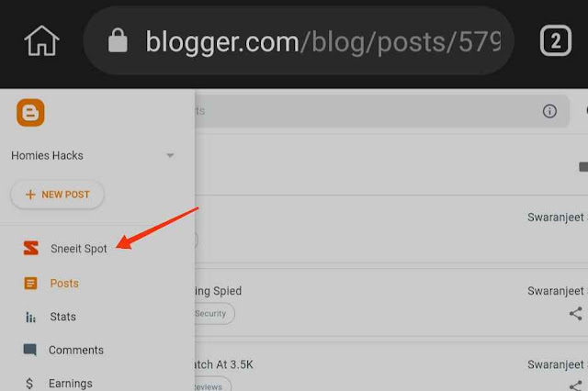
Task: Click the orange Blogger logo
Action: [30, 112]
